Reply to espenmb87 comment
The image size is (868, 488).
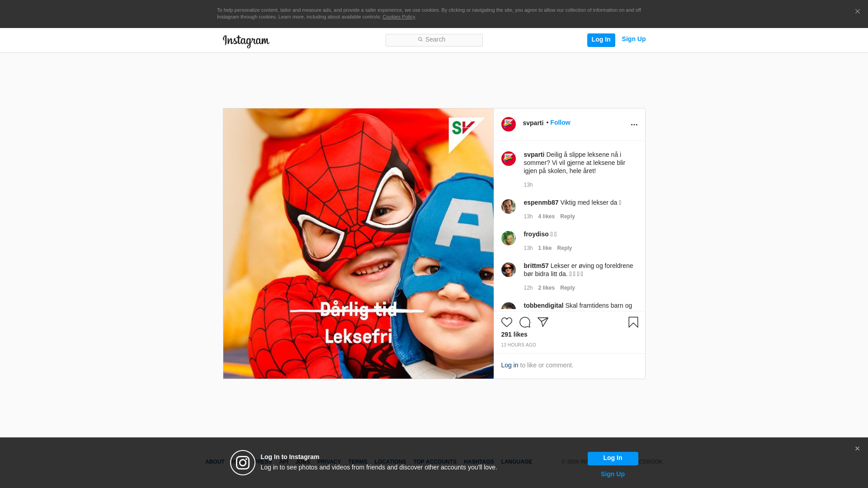tap(567, 216)
